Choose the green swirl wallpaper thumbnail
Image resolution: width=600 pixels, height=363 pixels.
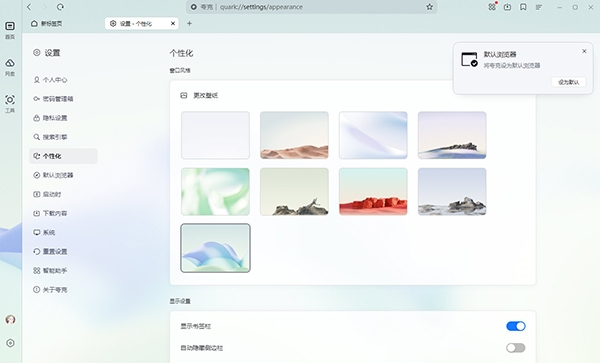pos(215,192)
